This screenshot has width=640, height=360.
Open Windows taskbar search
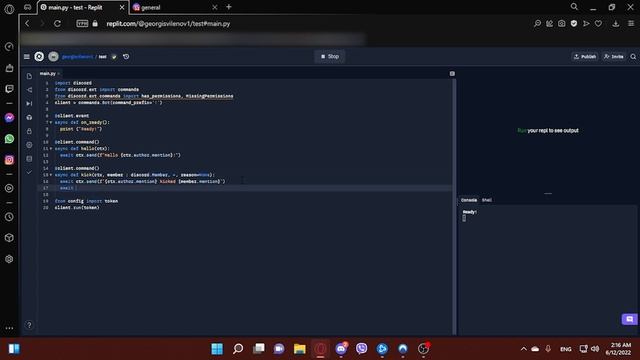coord(238,349)
